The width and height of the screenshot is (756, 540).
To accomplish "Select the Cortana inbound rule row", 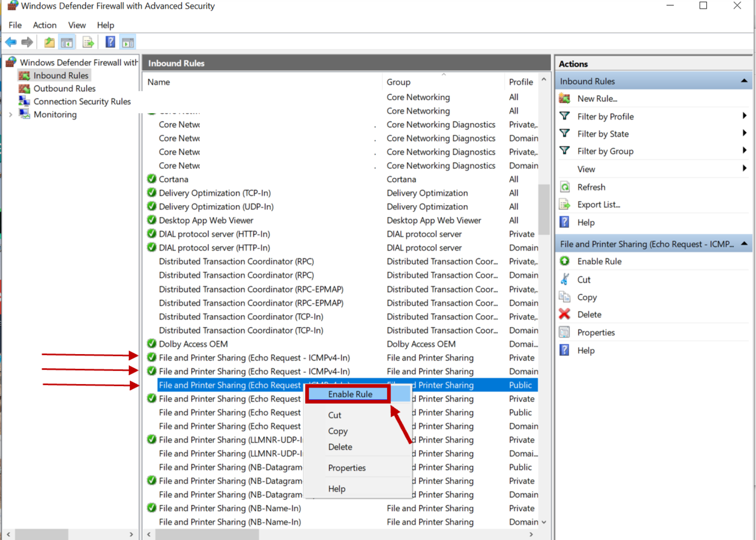I will click(x=342, y=179).
